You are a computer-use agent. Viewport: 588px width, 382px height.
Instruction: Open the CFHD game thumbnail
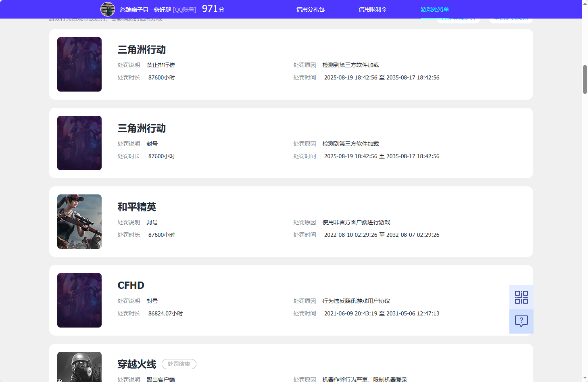79,300
